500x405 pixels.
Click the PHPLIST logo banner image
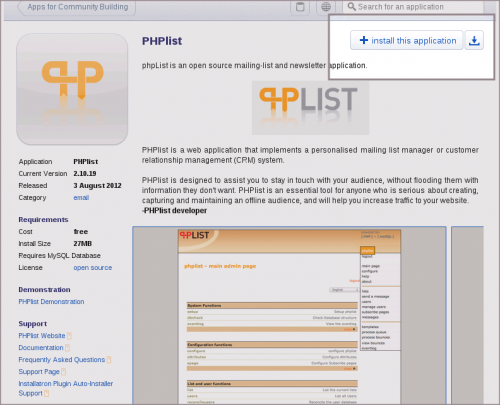pos(310,108)
